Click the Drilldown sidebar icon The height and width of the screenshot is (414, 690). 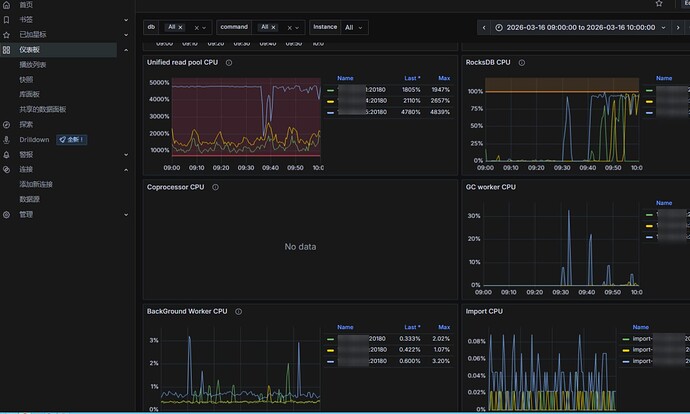[6, 139]
